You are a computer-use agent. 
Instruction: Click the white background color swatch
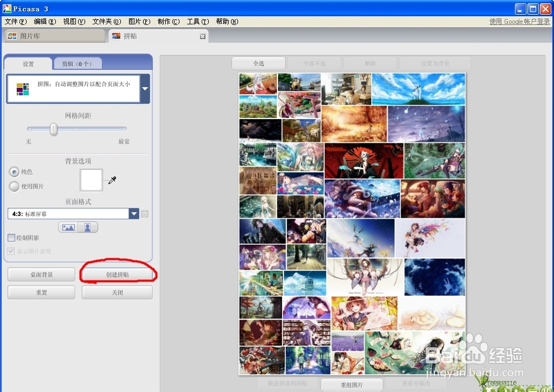click(x=91, y=180)
